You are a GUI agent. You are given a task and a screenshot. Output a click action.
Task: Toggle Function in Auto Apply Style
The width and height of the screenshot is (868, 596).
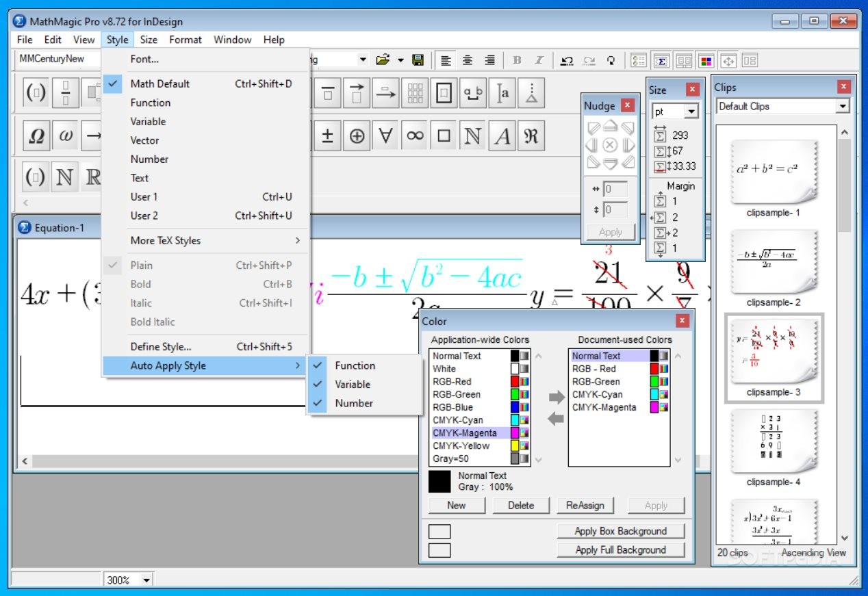(x=363, y=365)
